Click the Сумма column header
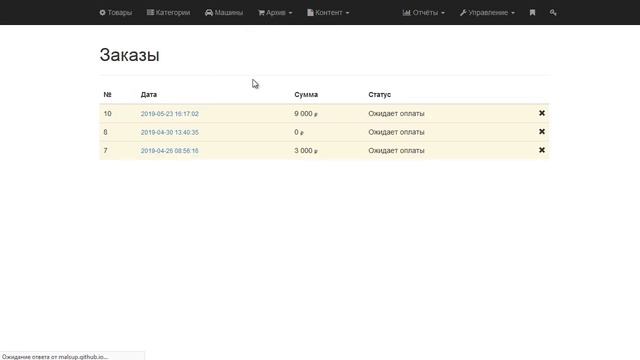Viewport: 640px width, 360px height. (306, 94)
